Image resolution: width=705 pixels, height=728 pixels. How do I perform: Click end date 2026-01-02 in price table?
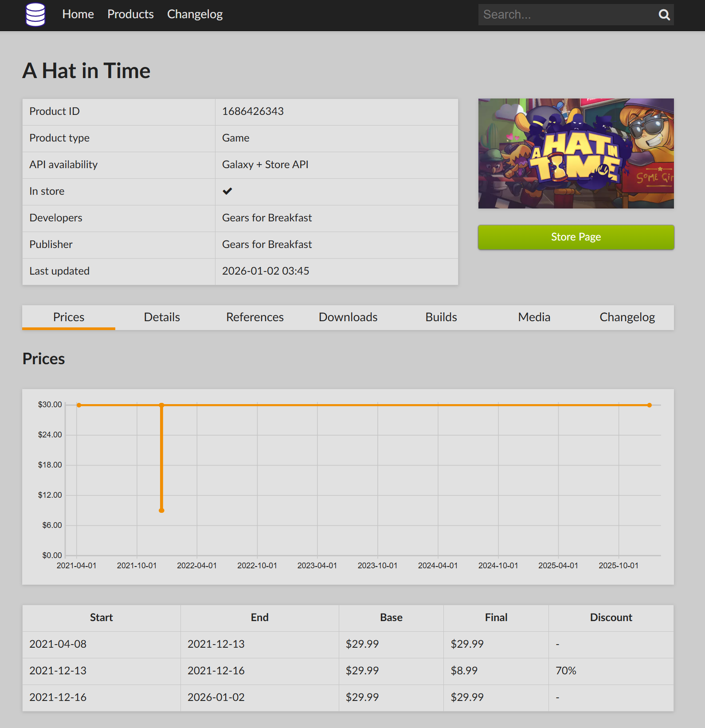coord(216,697)
